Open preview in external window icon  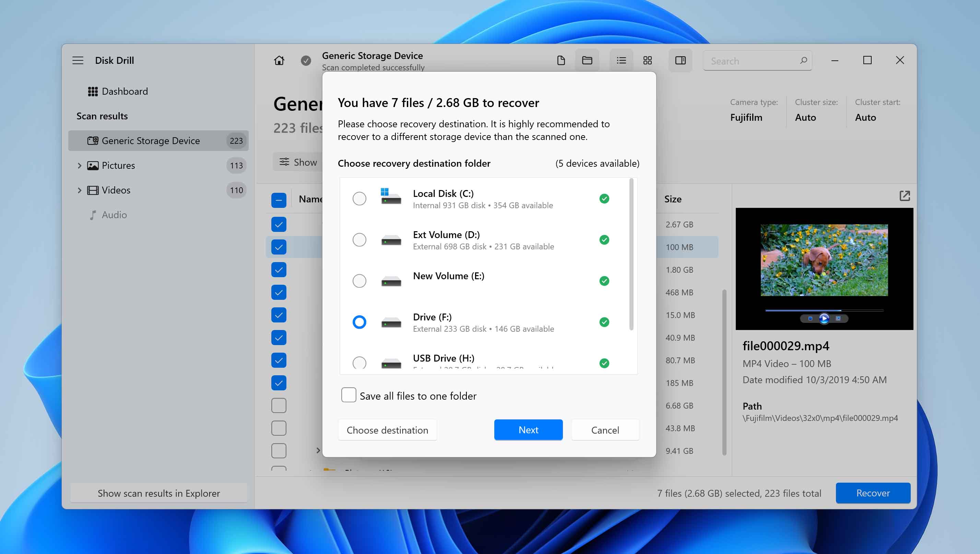(x=904, y=196)
